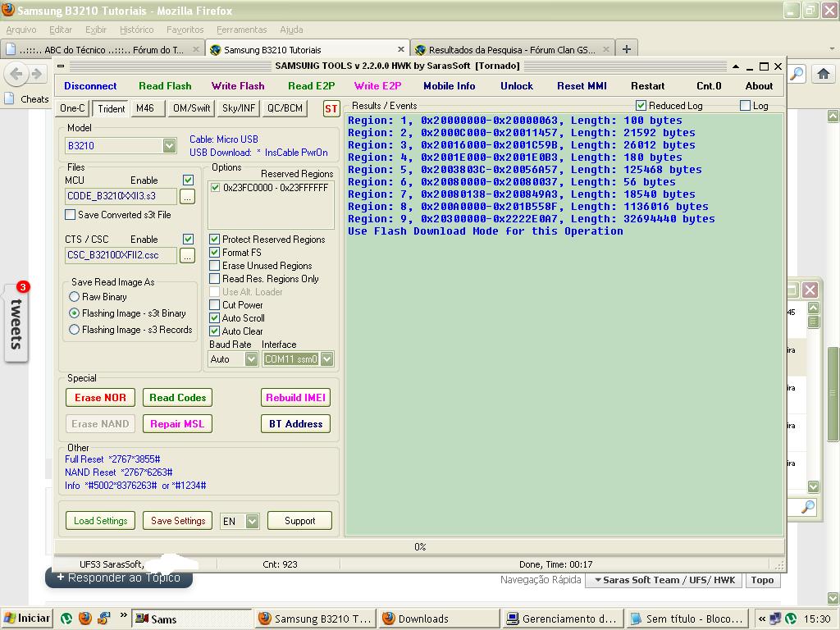Open the EN language dropdown
Viewport: 840px width, 630px height.
coord(253,521)
